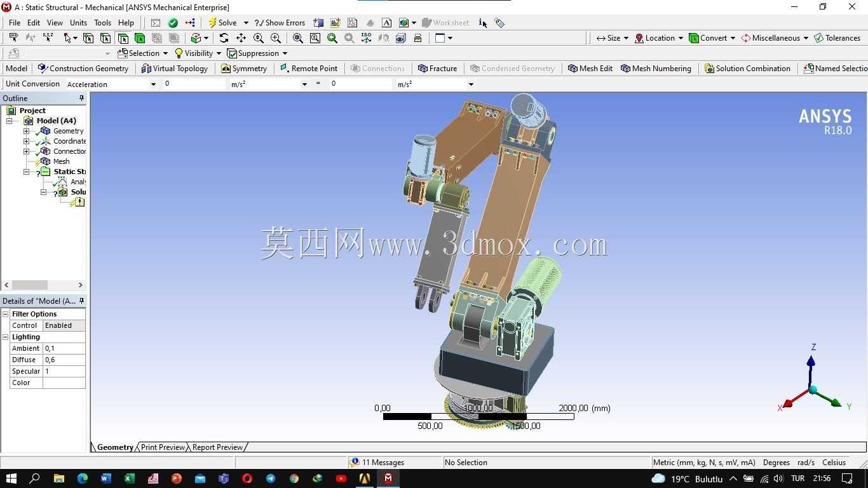Click the New Figure or Image icon
The width and height of the screenshot is (868, 488).
click(x=404, y=23)
